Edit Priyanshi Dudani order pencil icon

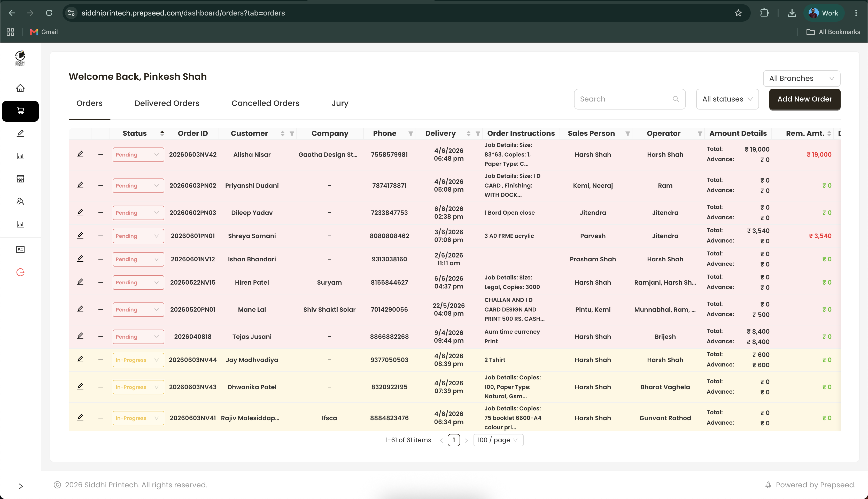pos(80,185)
